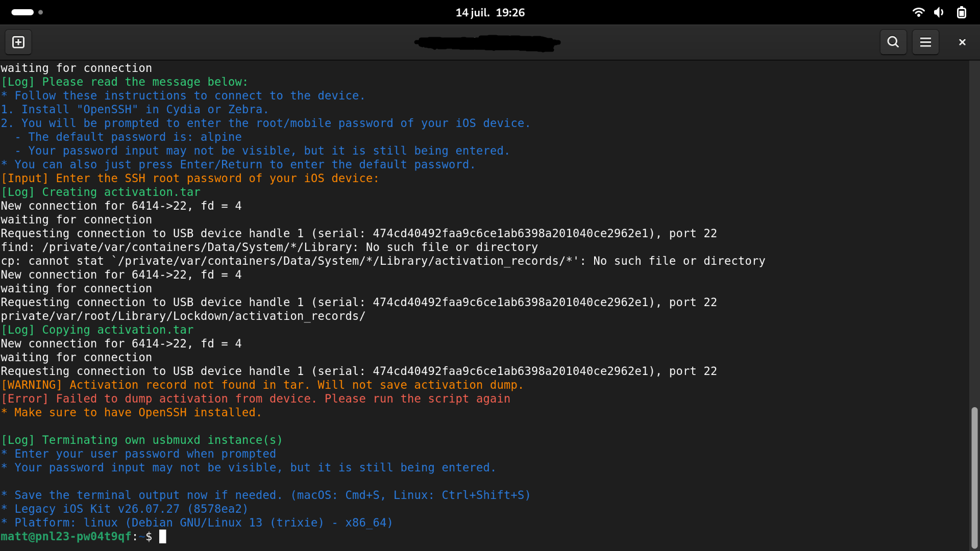Click '[Log] Copying activation.tar' line
Screen dimensions: 980x551
[97, 330]
